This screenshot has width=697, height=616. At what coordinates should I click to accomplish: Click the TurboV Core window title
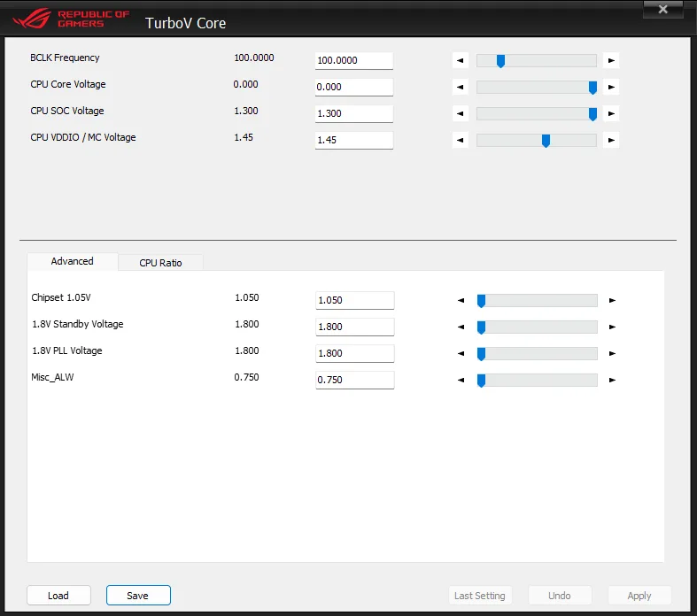[185, 23]
